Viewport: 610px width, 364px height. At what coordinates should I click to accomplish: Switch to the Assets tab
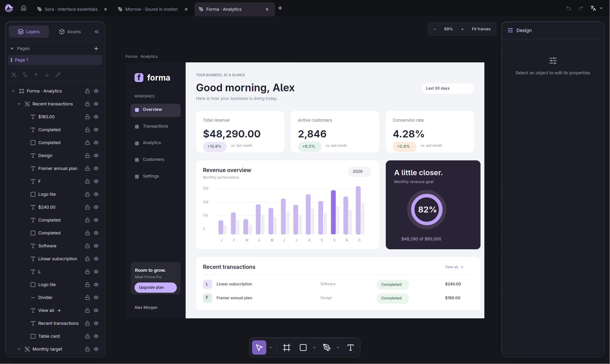tap(70, 32)
